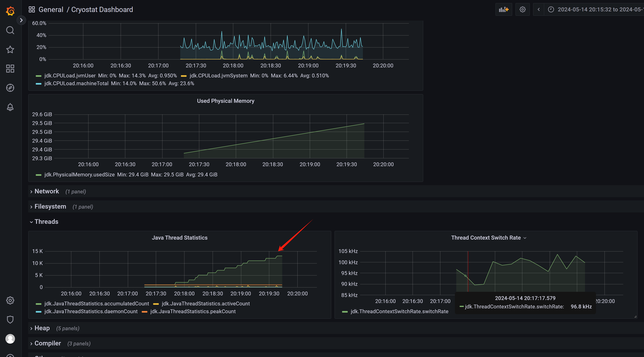Open the Alerting bell icon
The image size is (644, 357).
[x=10, y=107]
